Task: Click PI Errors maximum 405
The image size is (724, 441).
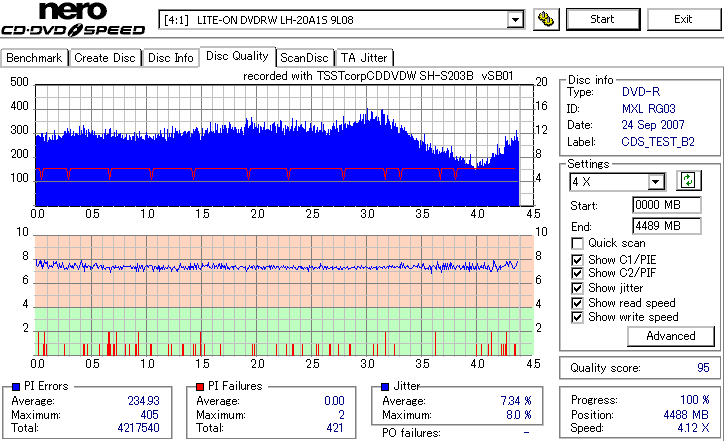Action: (149, 415)
